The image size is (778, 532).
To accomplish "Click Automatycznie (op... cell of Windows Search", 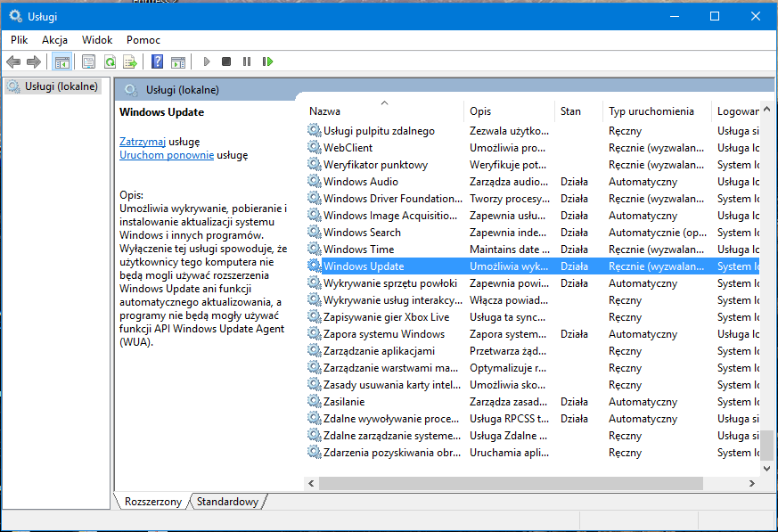I will click(x=658, y=233).
